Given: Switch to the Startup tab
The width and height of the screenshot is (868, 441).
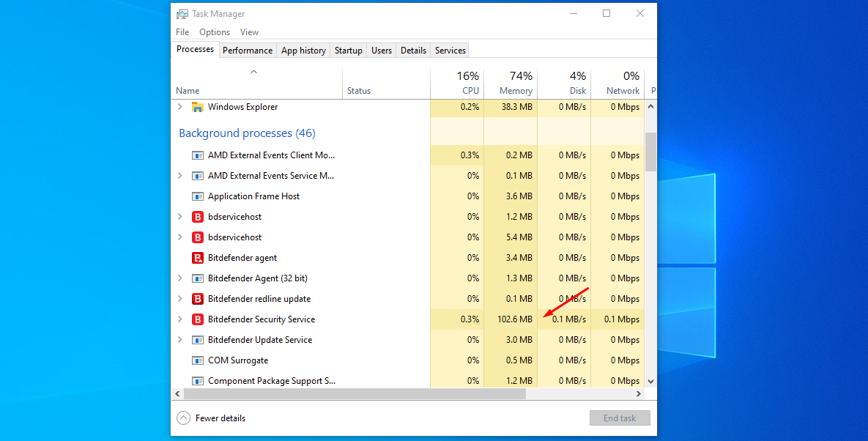Looking at the screenshot, I should 348,51.
